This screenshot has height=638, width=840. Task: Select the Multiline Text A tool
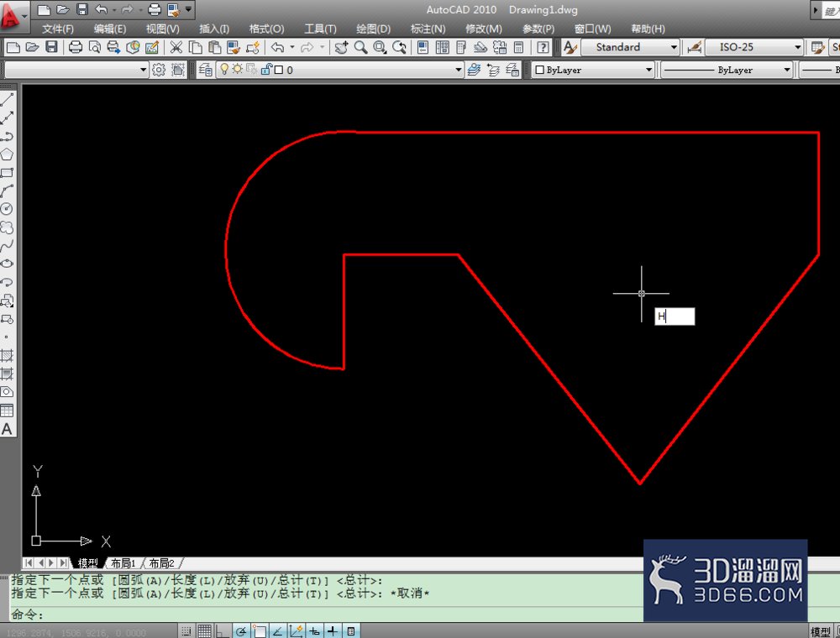(7, 429)
